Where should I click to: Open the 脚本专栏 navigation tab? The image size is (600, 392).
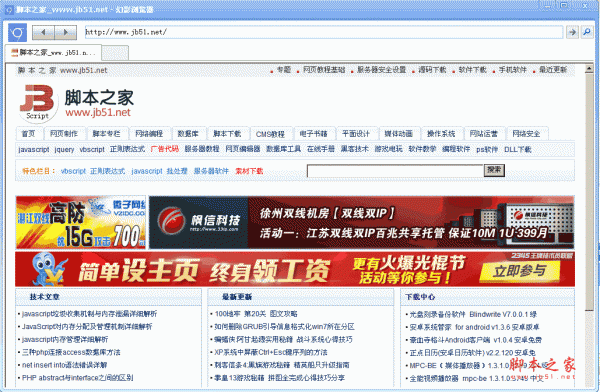[x=106, y=134]
